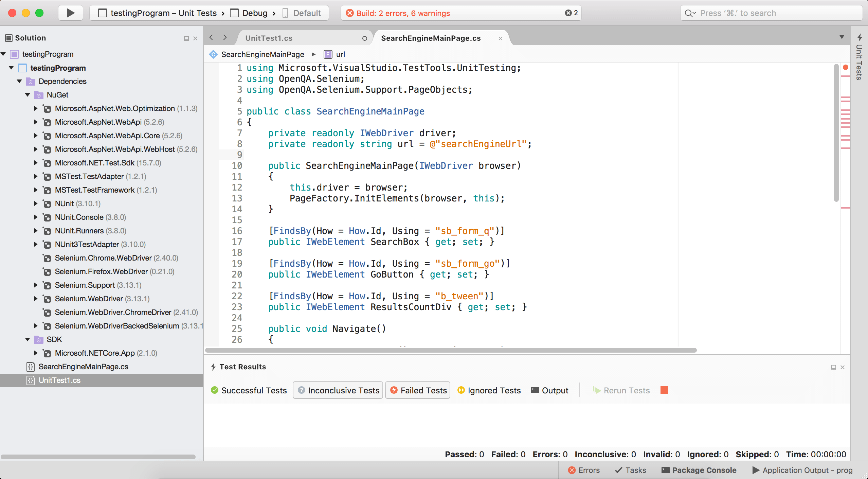
Task: Navigate forward with the right arrow icon
Action: [225, 37]
